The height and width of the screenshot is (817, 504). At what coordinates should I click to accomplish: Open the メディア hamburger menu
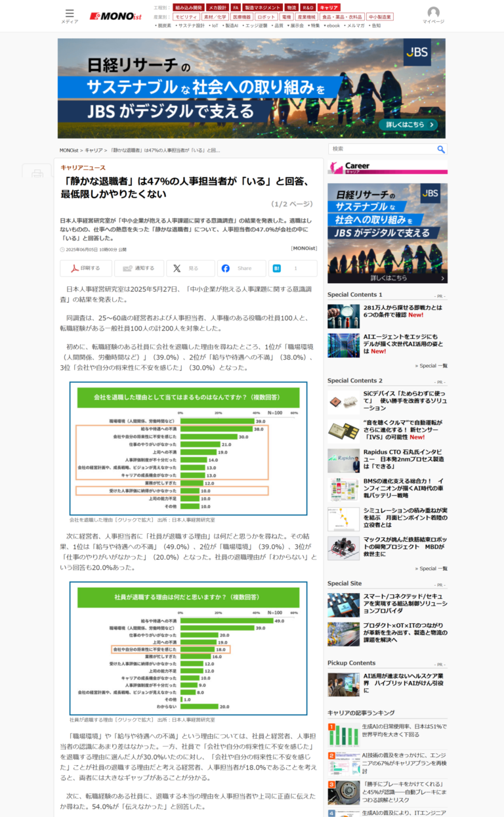pyautogui.click(x=70, y=16)
